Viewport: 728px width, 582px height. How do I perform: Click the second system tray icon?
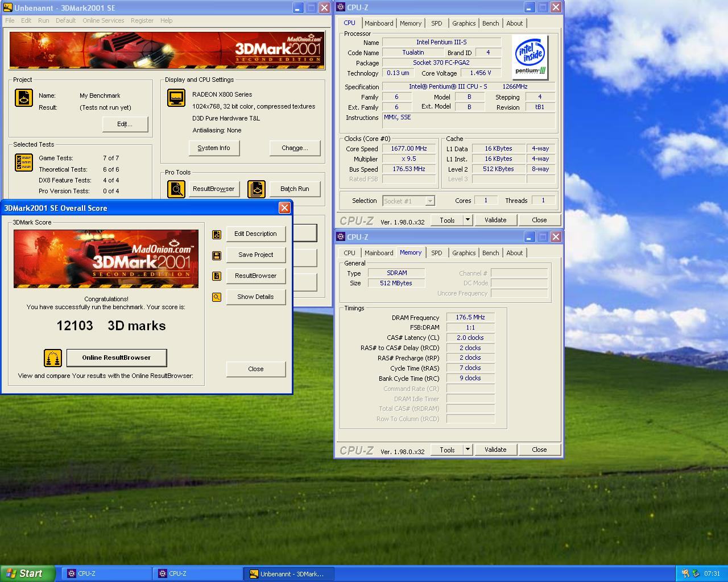pos(696,573)
